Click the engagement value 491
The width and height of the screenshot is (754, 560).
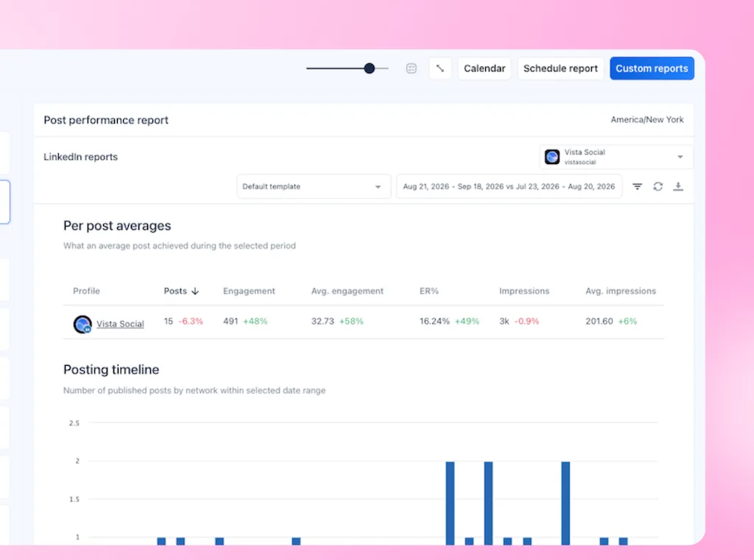click(230, 321)
